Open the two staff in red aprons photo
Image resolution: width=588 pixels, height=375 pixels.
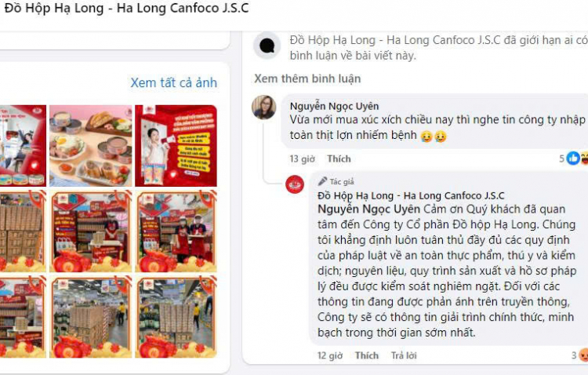[x=176, y=231]
